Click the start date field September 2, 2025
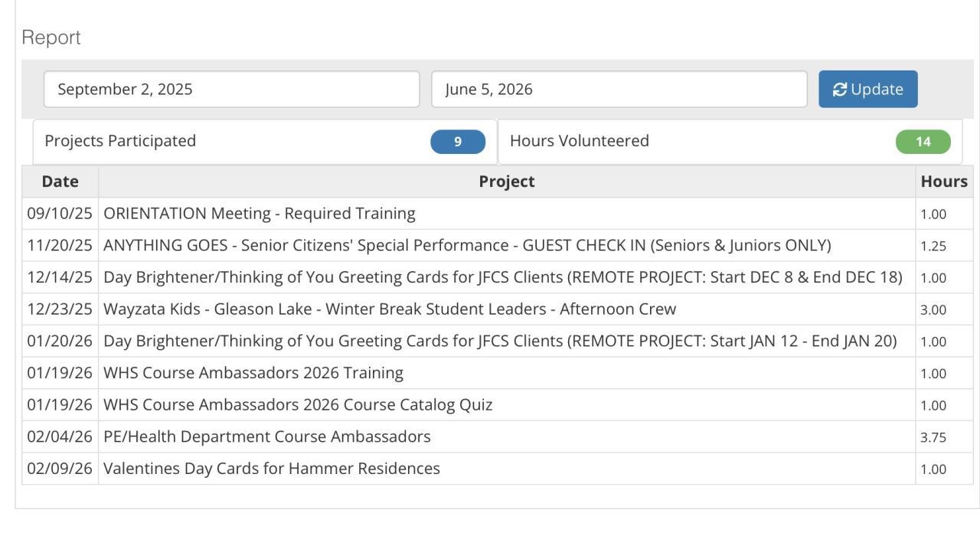Screen dimensions: 980x546 point(231,90)
